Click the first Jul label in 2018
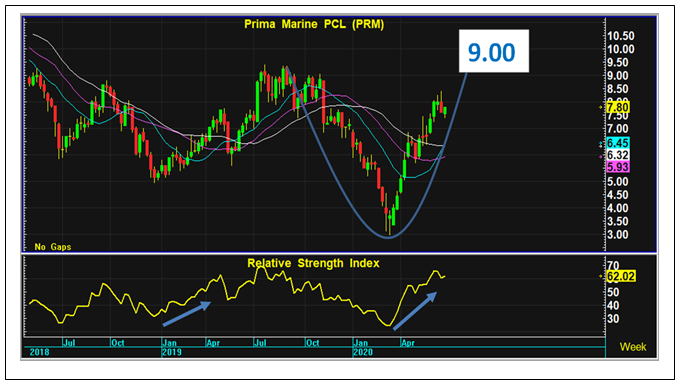This screenshot has height=387, width=680. [x=69, y=343]
